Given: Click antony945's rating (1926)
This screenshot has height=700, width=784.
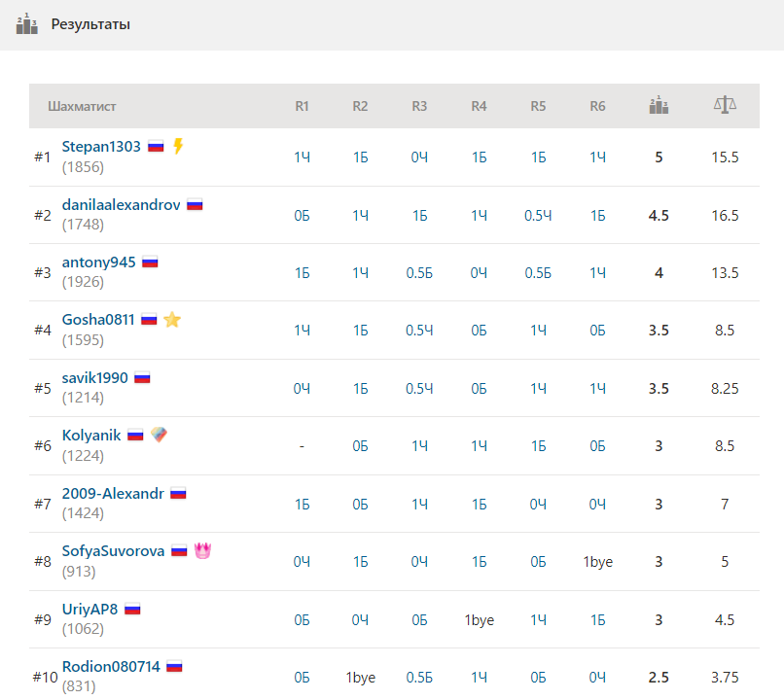Looking at the screenshot, I should click(83, 282).
